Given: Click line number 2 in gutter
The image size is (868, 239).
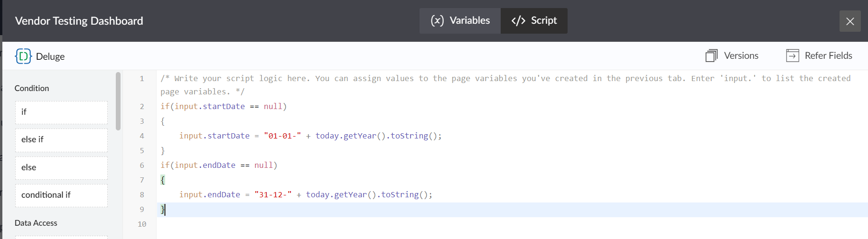Looking at the screenshot, I should click(142, 106).
